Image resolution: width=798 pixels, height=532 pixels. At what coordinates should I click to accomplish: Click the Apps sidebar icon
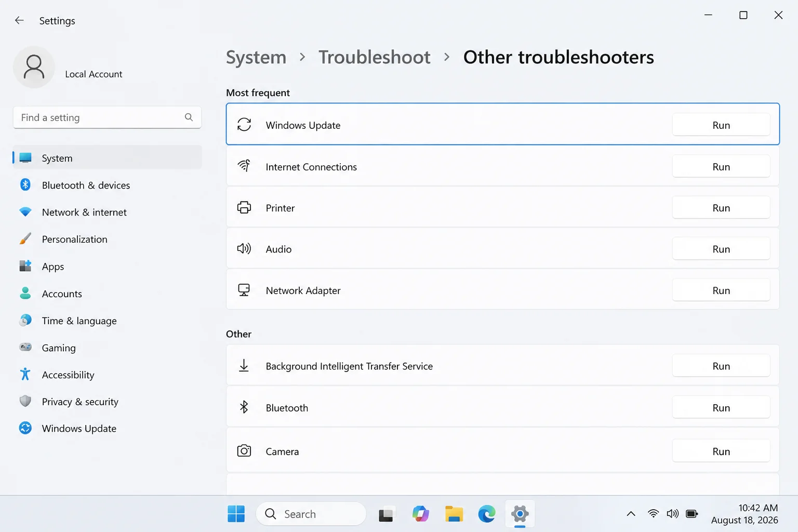(x=25, y=266)
